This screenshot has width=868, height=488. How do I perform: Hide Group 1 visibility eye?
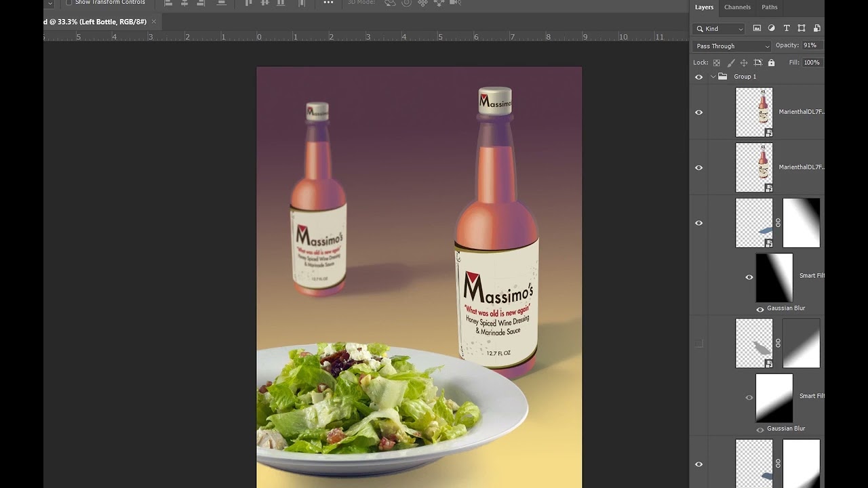click(x=699, y=77)
